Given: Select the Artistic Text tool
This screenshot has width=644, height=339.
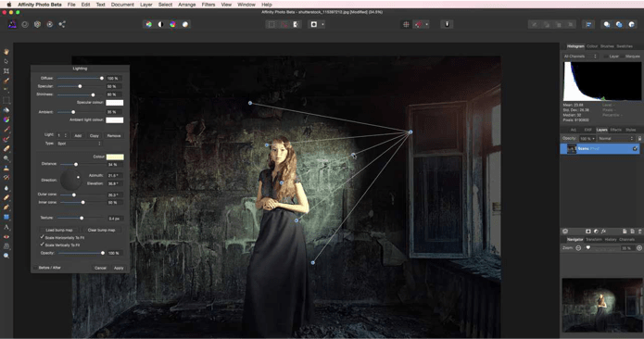Looking at the screenshot, I should [x=6, y=227].
